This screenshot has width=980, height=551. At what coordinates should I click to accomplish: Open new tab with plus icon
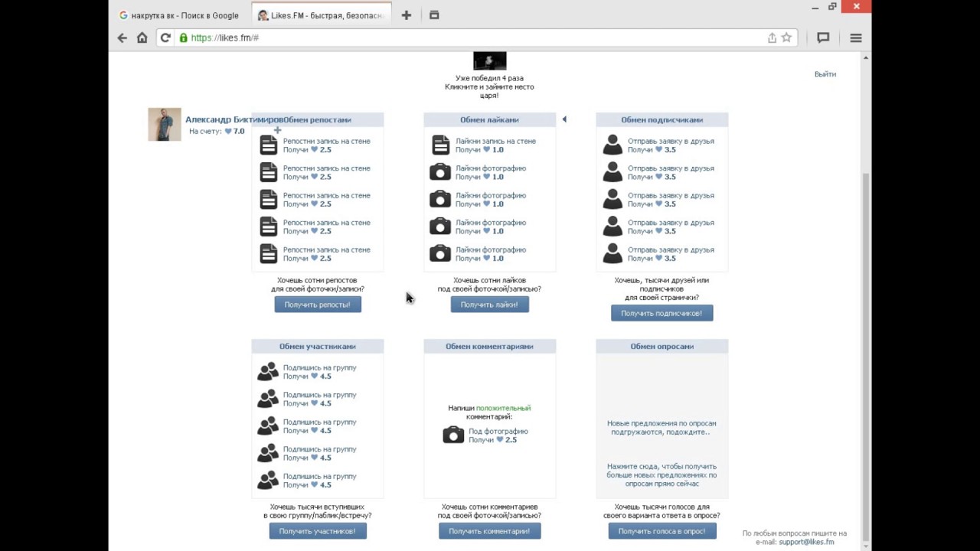tap(407, 15)
